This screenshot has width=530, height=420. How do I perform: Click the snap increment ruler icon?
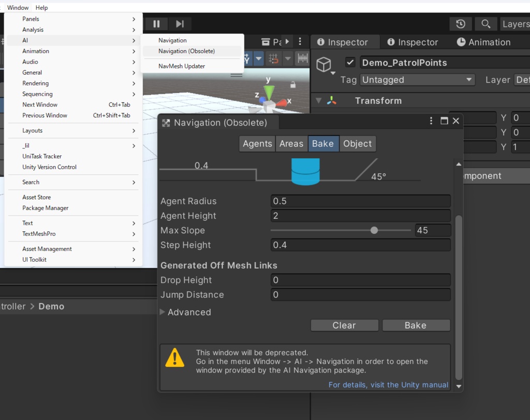coord(302,58)
